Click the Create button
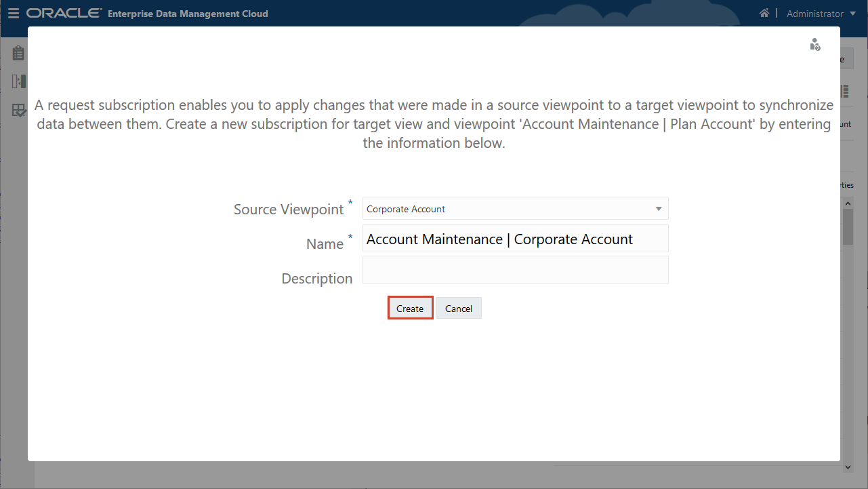Image resolution: width=868 pixels, height=489 pixels. 410,307
